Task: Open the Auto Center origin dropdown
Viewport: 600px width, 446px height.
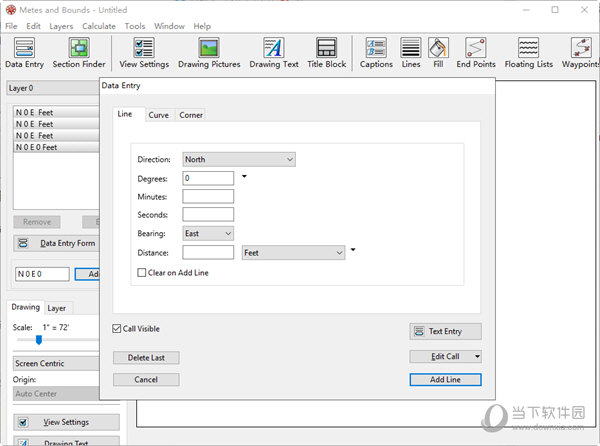Action: tap(56, 394)
